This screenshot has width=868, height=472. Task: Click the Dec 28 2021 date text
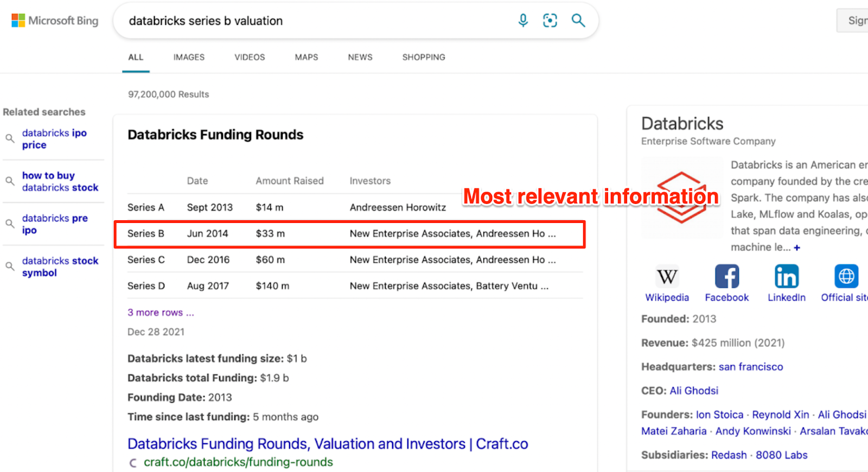pyautogui.click(x=156, y=332)
